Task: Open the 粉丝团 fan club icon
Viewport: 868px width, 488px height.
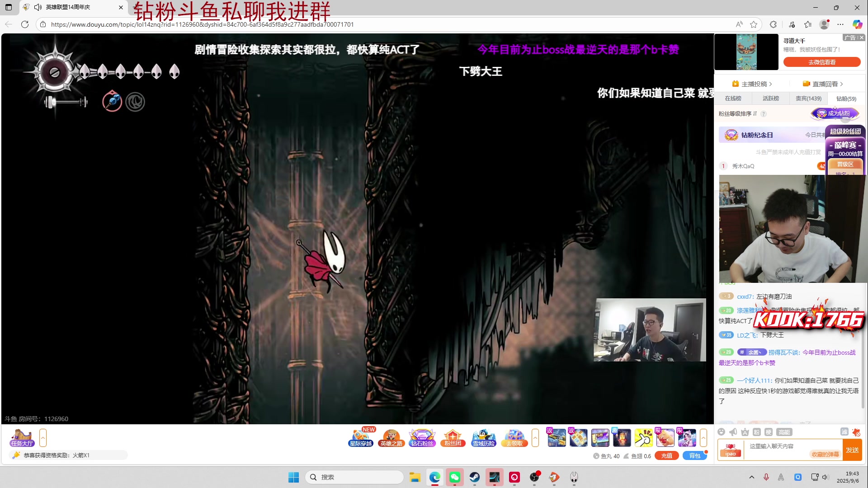Action: point(453,437)
